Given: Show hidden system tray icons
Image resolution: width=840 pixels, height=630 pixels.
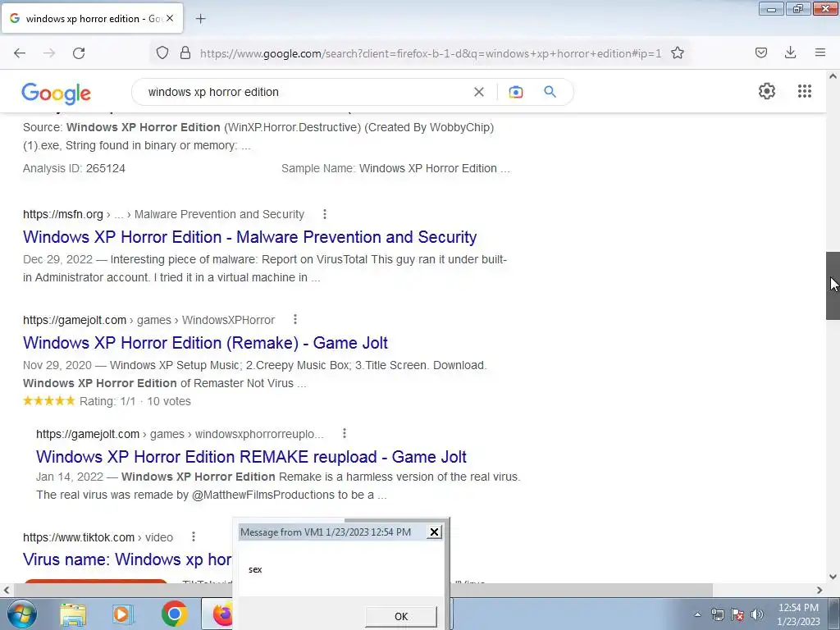Looking at the screenshot, I should (697, 614).
